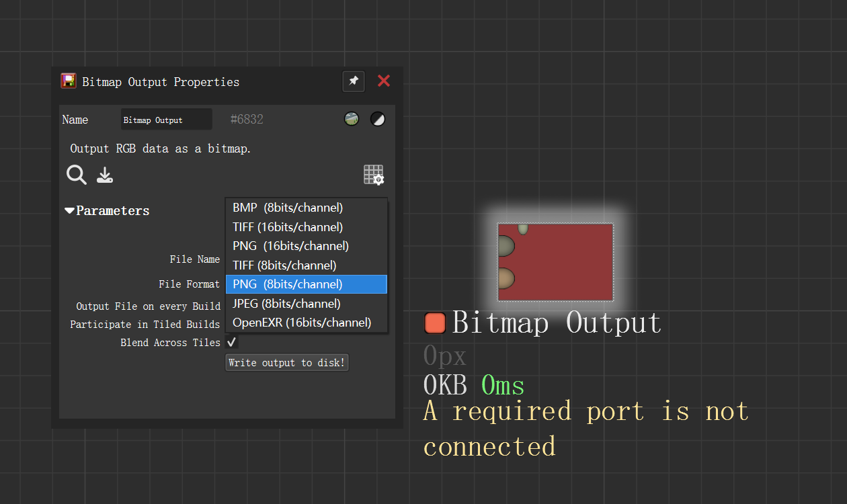Viewport: 847px width, 504px height.
Task: Open the grid settings gear icon
Action: (x=374, y=175)
